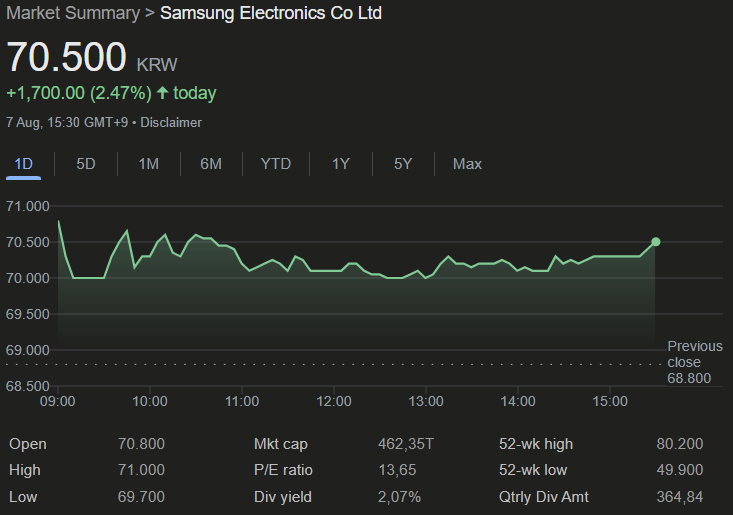Click the Previous close 68.800 label
The height and width of the screenshot is (515, 733).
695,362
